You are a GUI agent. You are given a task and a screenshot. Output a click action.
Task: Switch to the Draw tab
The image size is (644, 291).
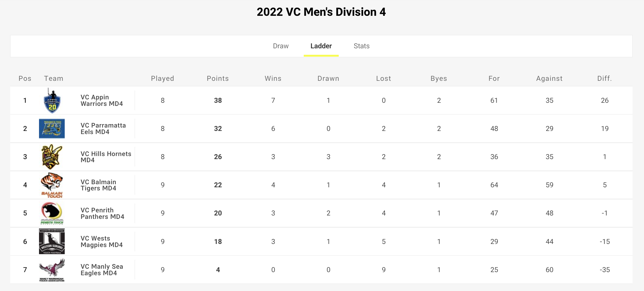click(x=281, y=46)
